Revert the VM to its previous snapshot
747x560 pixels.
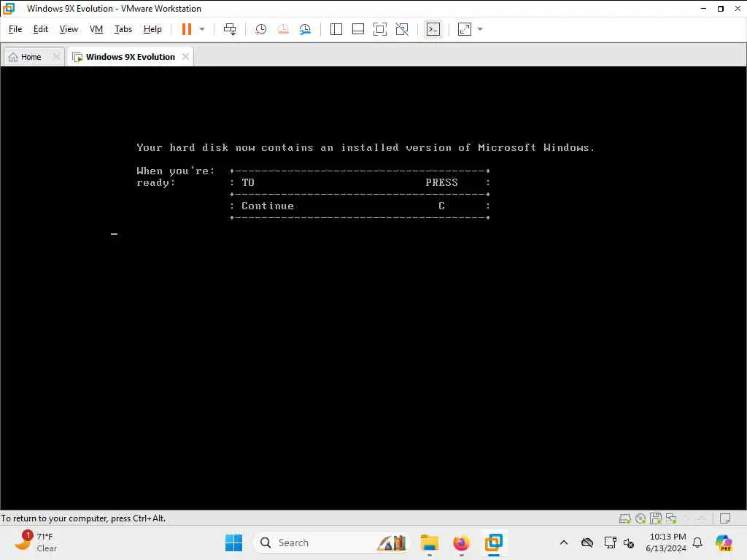point(283,29)
